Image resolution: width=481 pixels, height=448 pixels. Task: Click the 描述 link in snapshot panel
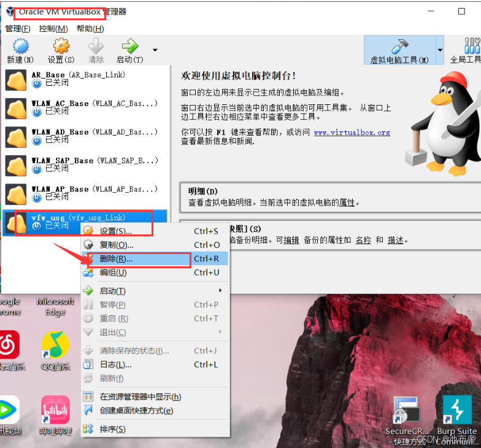[x=395, y=241]
